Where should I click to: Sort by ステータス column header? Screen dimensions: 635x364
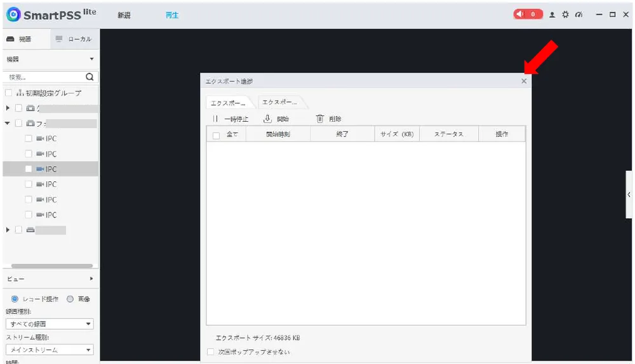(x=449, y=134)
